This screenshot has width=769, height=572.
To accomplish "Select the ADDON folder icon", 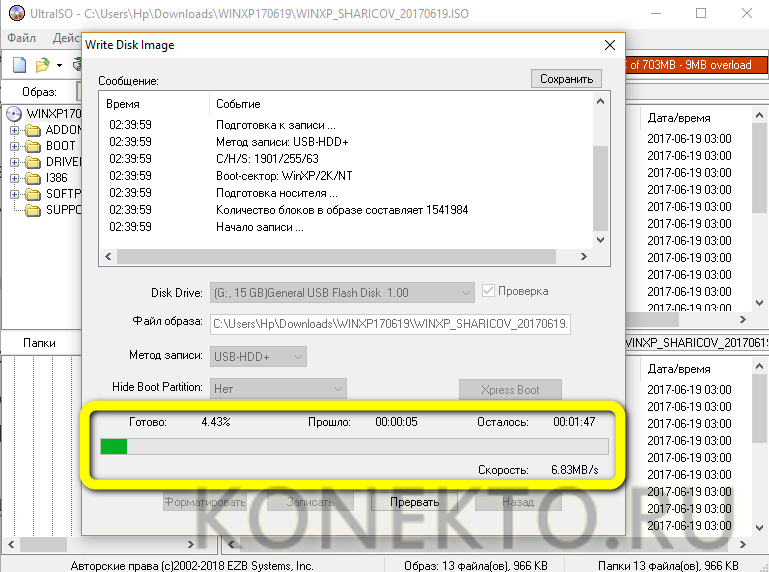I will coord(33,130).
